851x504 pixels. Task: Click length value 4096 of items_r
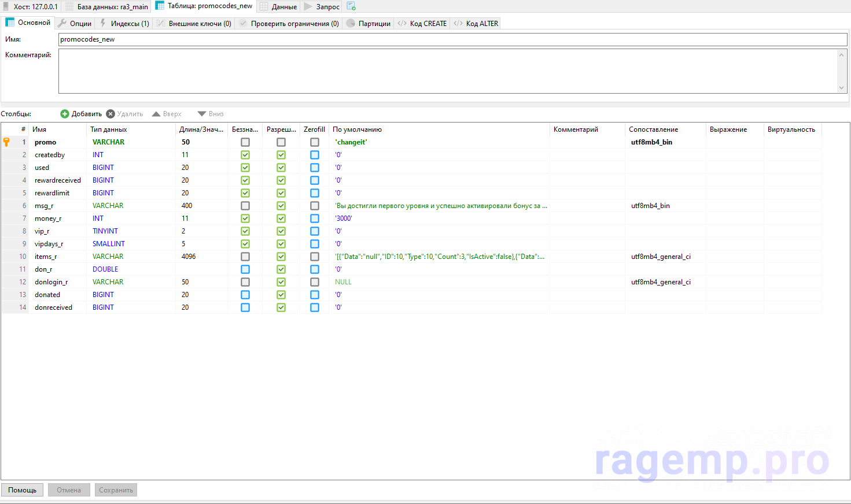189,257
